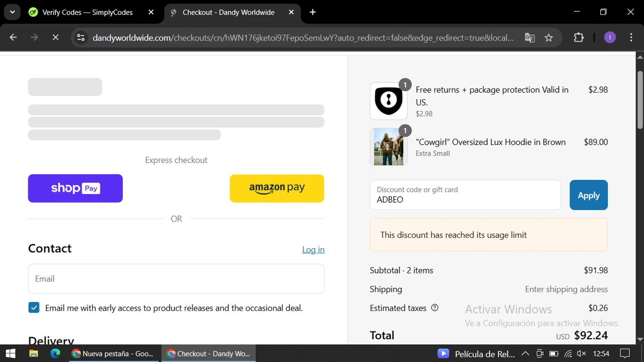644x362 pixels.
Task: Switch to Nueva pestaña Chrome window
Action: pyautogui.click(x=114, y=353)
